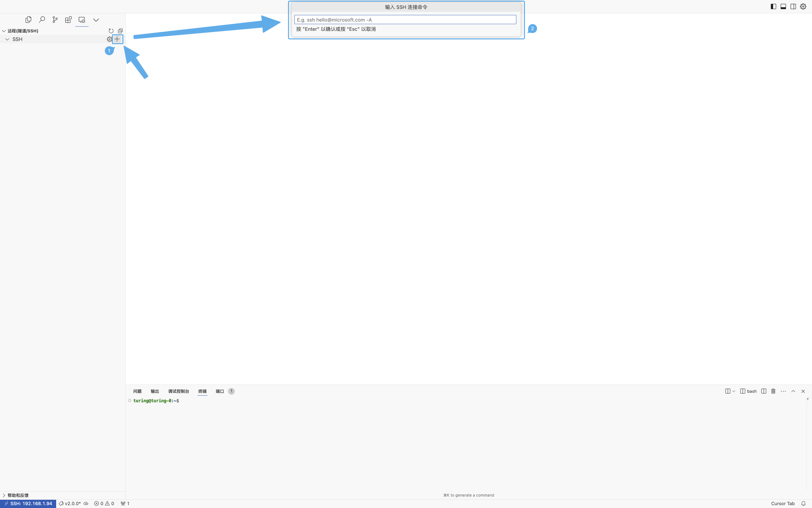Switch to the 问题 panel tab

pyautogui.click(x=137, y=391)
